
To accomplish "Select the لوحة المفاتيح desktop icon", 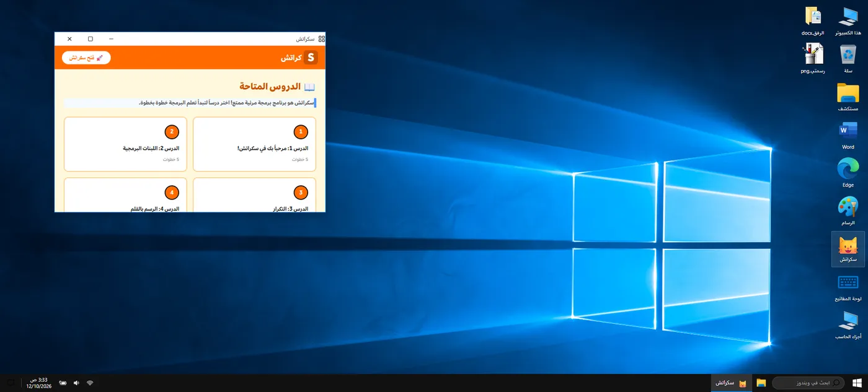I will (x=848, y=288).
